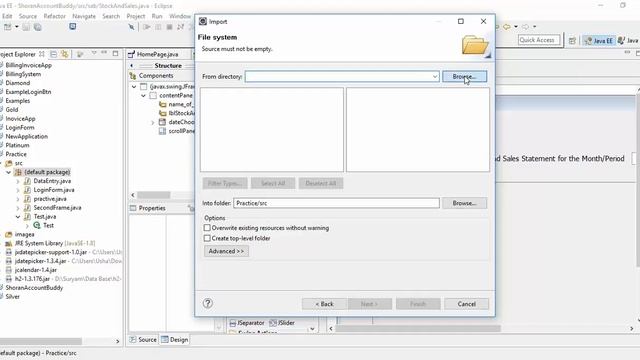The width and height of the screenshot is (640, 360).
Task: Open the Refactor menu
Action: click(54, 16)
